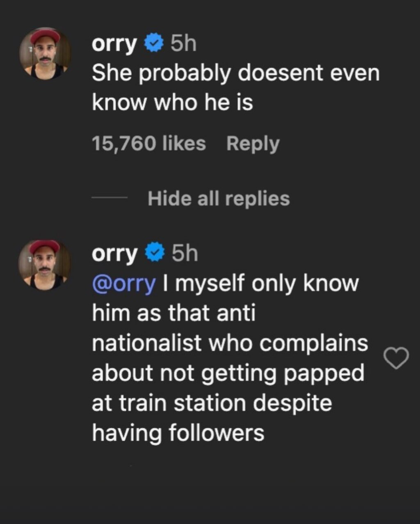Click the short line left of "Hide all replies"
The width and height of the screenshot is (420, 524).
click(110, 198)
